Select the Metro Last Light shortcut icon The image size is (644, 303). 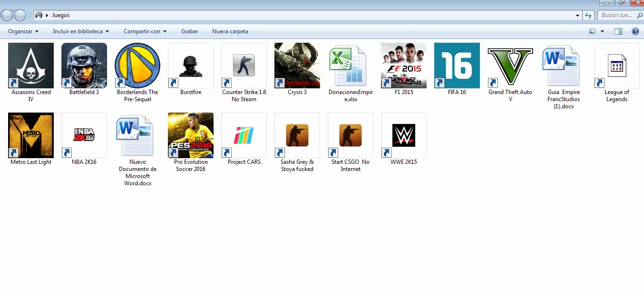[x=31, y=135]
